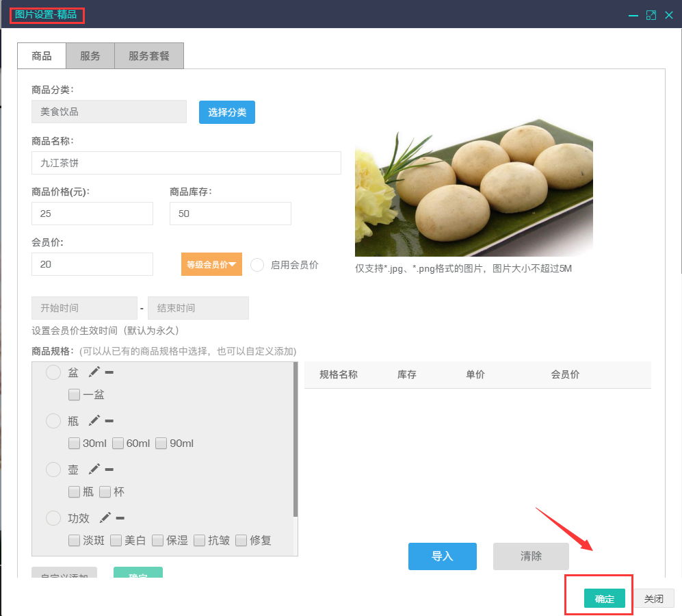Click the 商品库存 field showing 50
682x616 pixels.
(230, 214)
